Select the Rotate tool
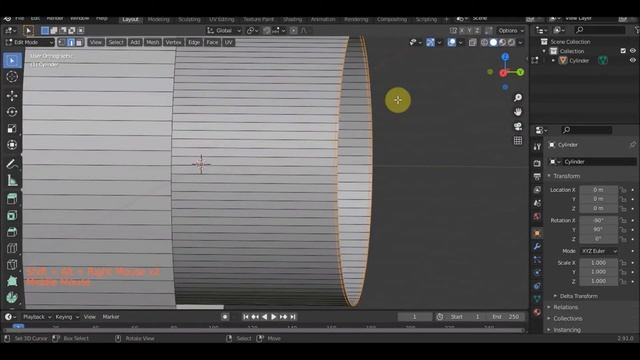 (x=12, y=112)
